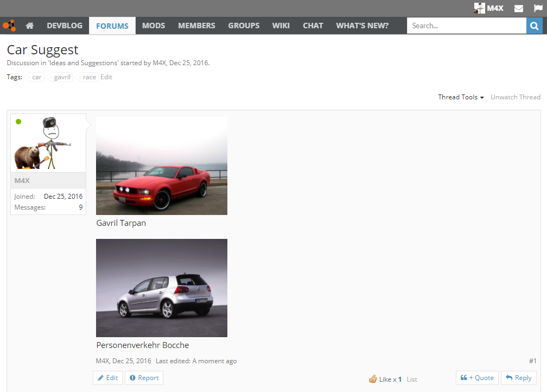This screenshot has width=547, height=392.
Task: Open the CHAT tab
Action: [x=313, y=26]
